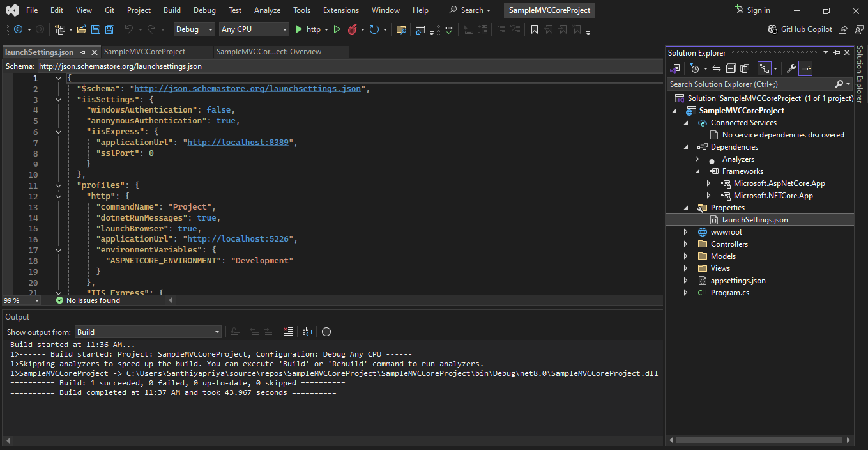Click the toggle bookmark toolbar icon

pos(535,29)
